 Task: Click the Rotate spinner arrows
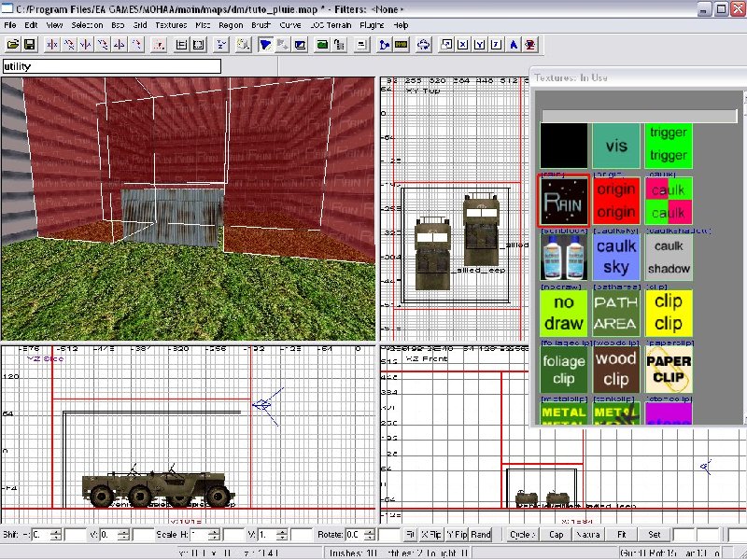point(369,535)
